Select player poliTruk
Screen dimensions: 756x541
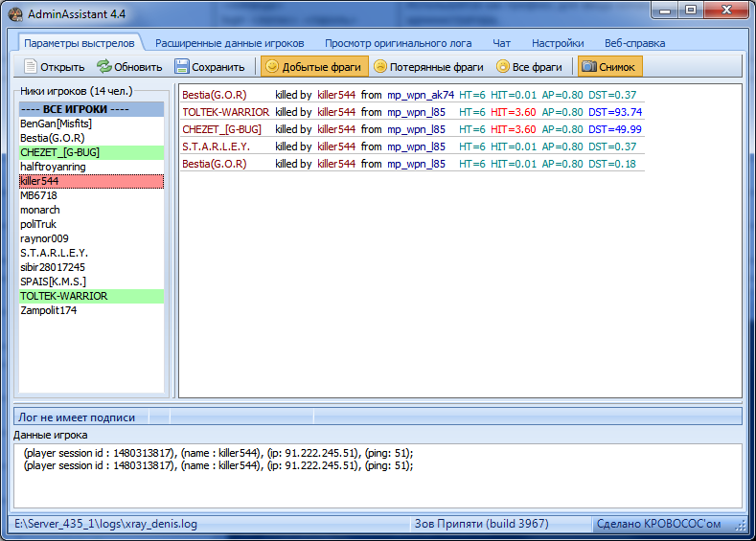91,224
